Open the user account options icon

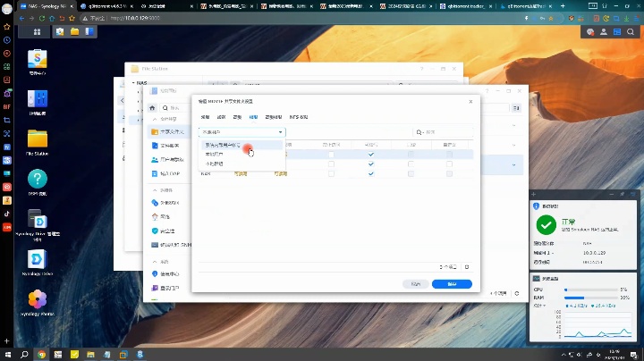tap(604, 31)
